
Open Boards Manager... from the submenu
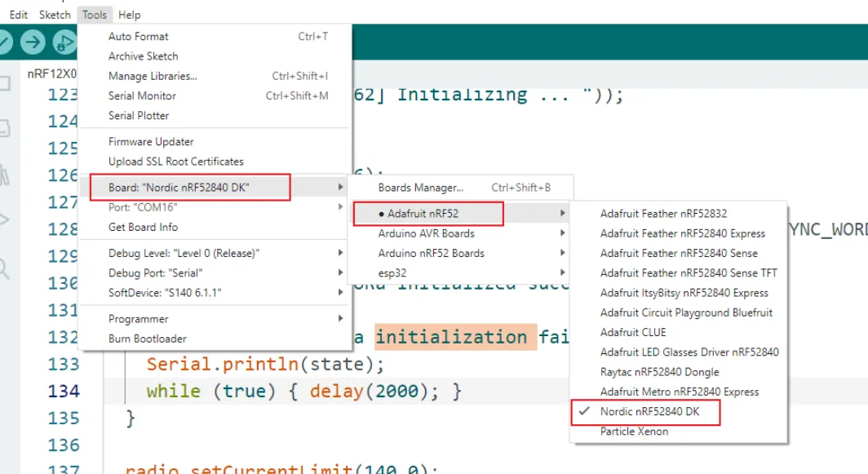pos(420,188)
